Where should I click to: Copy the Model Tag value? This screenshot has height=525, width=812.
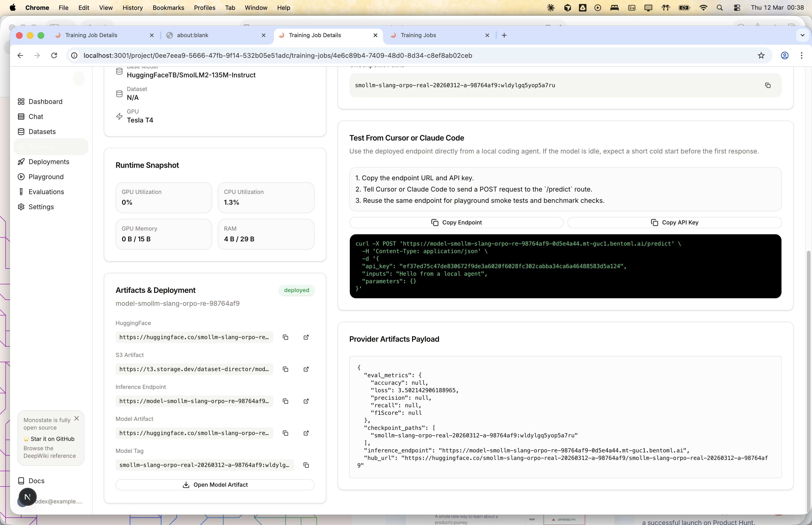click(306, 465)
